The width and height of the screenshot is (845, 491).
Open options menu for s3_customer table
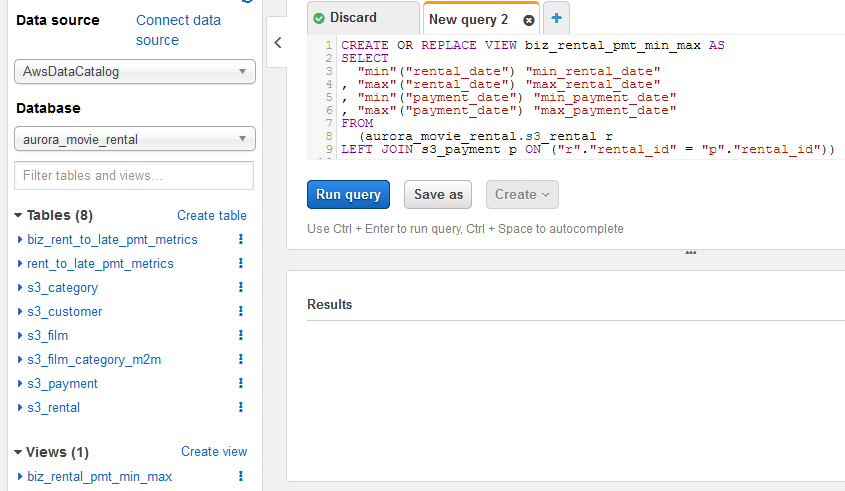[241, 312]
